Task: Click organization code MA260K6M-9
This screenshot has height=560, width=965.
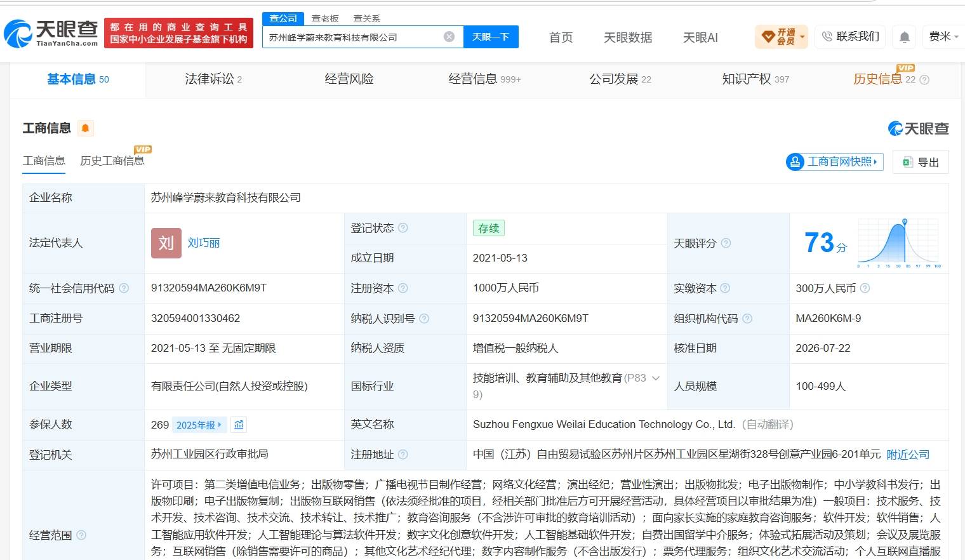Action: [829, 319]
